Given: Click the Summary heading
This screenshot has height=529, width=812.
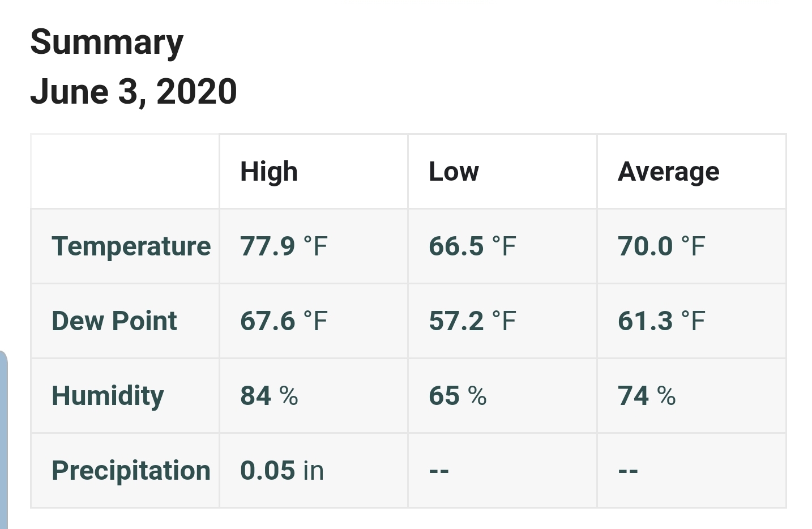Looking at the screenshot, I should point(106,42).
